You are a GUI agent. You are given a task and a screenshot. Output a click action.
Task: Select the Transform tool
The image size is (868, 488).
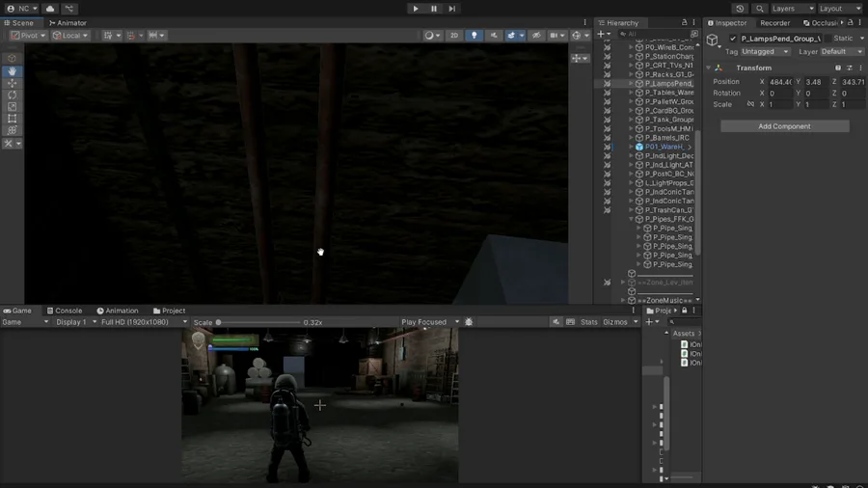[12, 130]
